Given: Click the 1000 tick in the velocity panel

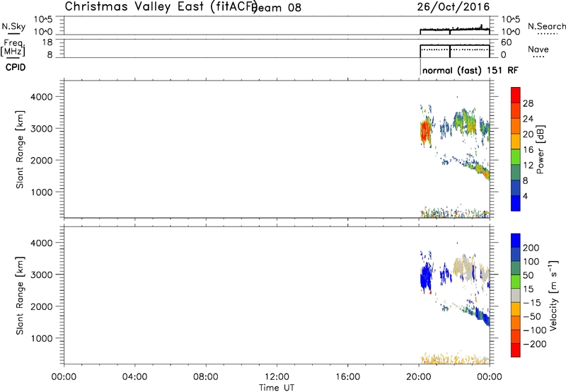Looking at the screenshot, I should point(41,338).
